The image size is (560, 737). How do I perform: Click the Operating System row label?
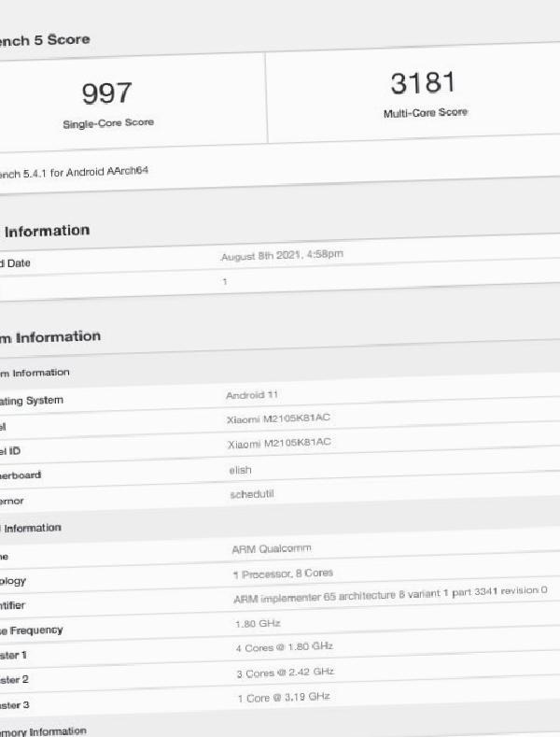pos(32,401)
